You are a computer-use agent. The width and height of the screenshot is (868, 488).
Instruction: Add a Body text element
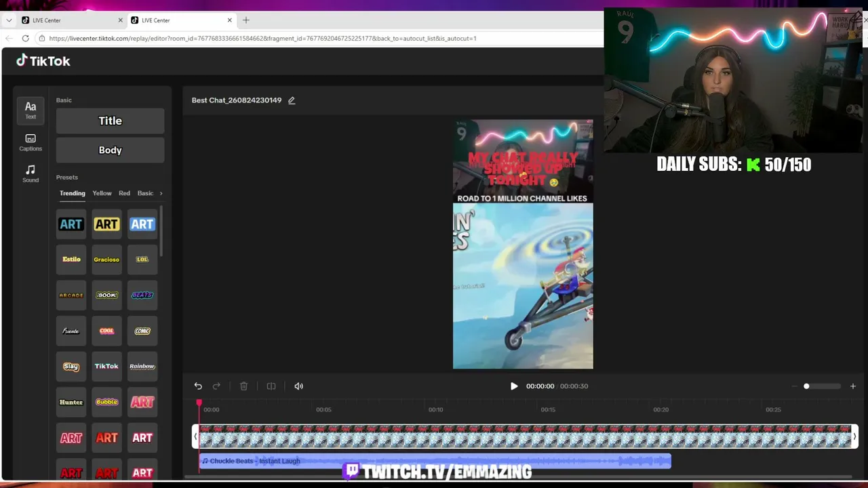(x=110, y=150)
